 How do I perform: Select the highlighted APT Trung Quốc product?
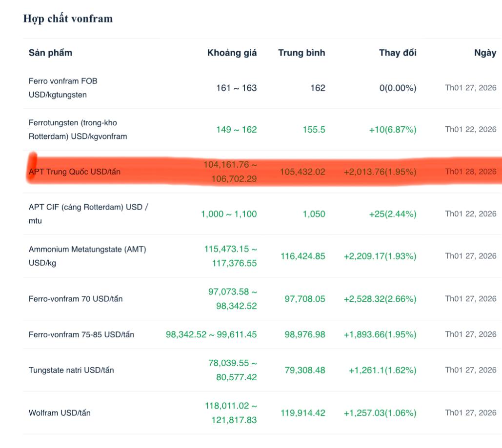tap(75, 172)
